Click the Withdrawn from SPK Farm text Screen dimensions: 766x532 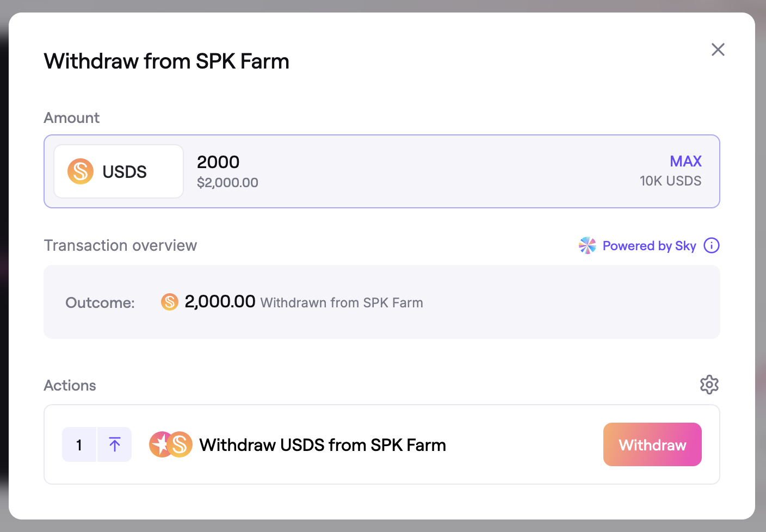coord(342,303)
